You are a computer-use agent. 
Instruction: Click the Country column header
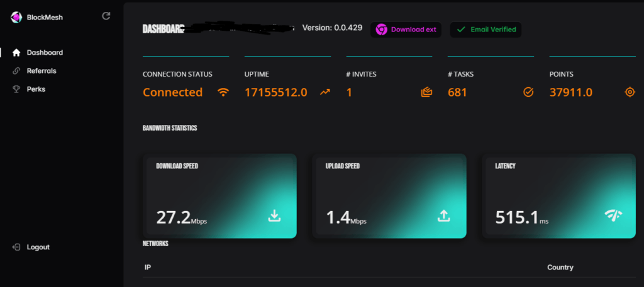click(560, 268)
